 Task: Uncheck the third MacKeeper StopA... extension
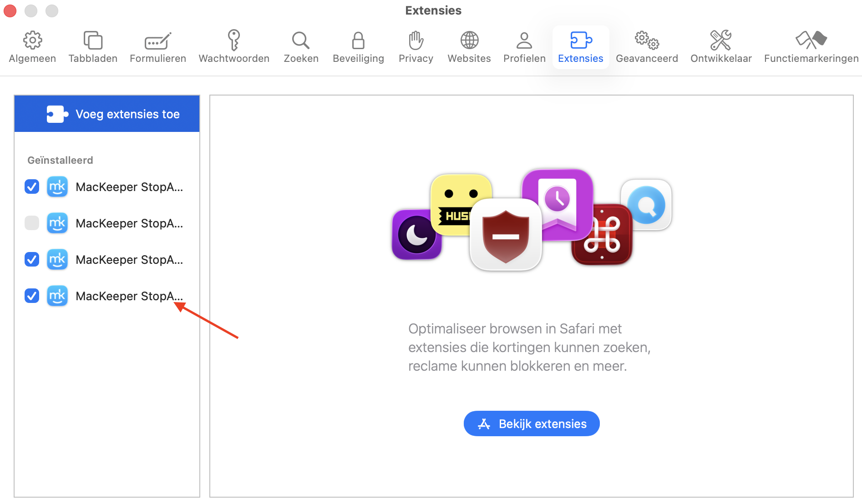point(32,259)
